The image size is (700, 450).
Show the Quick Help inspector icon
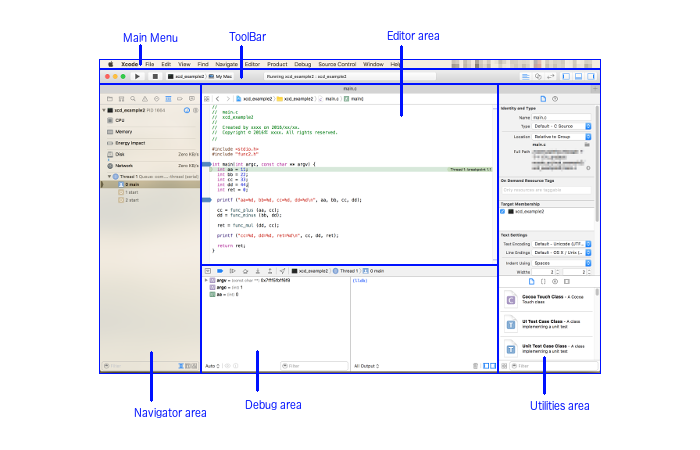coord(555,99)
